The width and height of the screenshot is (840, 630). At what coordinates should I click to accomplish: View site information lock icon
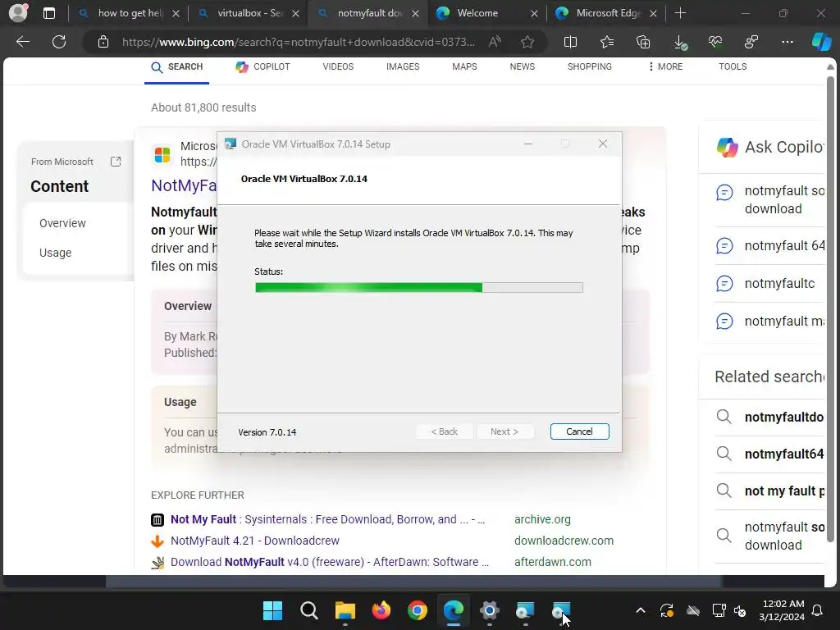coord(103,42)
